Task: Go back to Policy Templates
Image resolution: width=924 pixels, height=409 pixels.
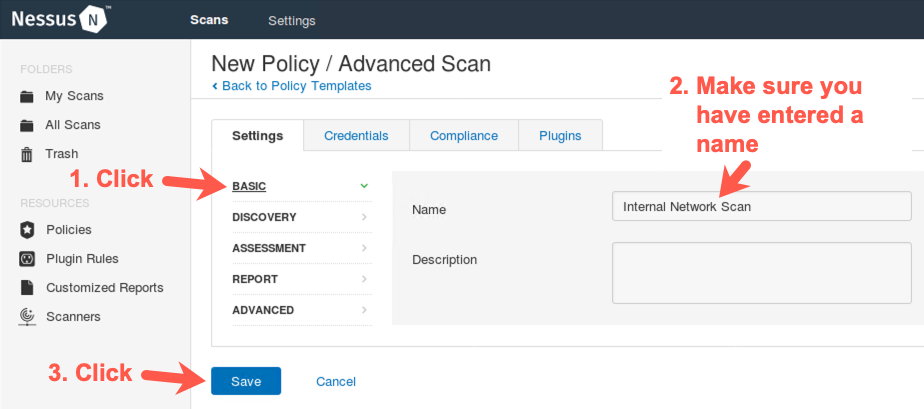Action: [x=292, y=86]
